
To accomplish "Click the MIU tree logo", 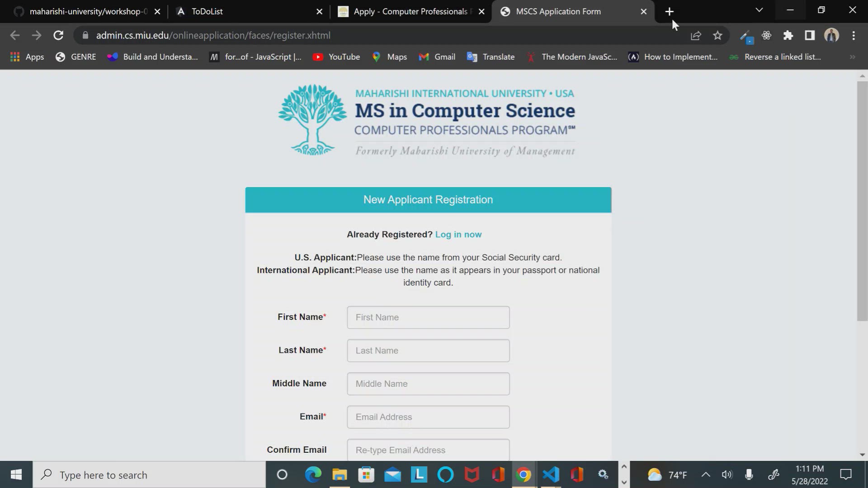I will (x=312, y=120).
